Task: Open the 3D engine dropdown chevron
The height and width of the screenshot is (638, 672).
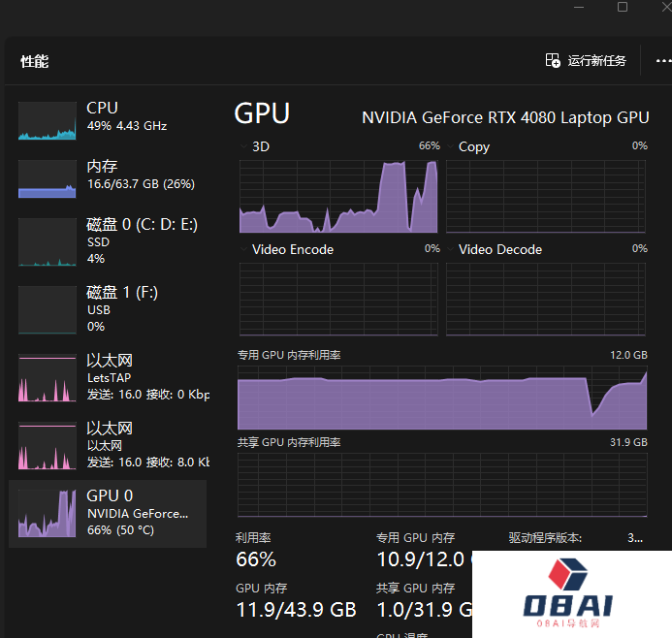Action: [x=243, y=146]
